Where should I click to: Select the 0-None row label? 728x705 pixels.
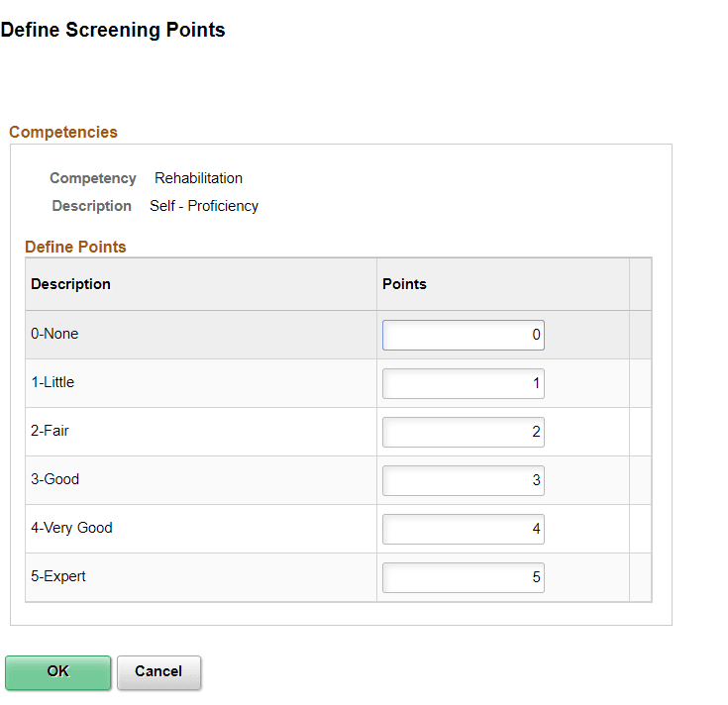54,334
